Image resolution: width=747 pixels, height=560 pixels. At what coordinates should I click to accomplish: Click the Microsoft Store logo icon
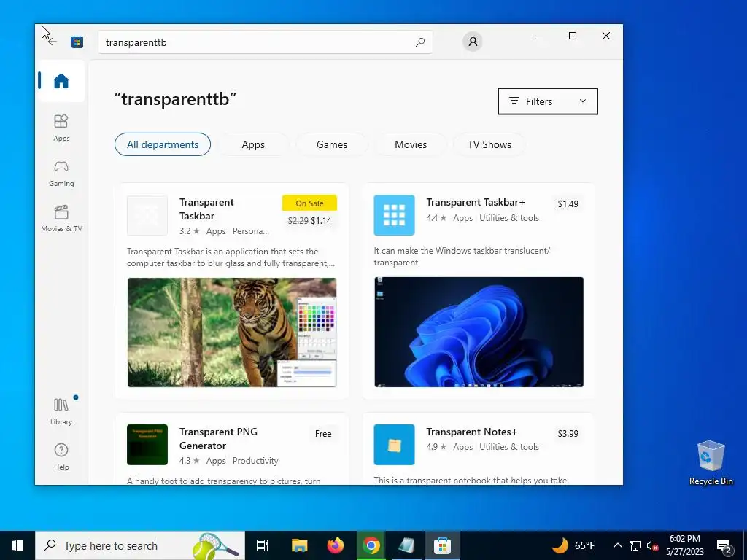click(x=77, y=42)
